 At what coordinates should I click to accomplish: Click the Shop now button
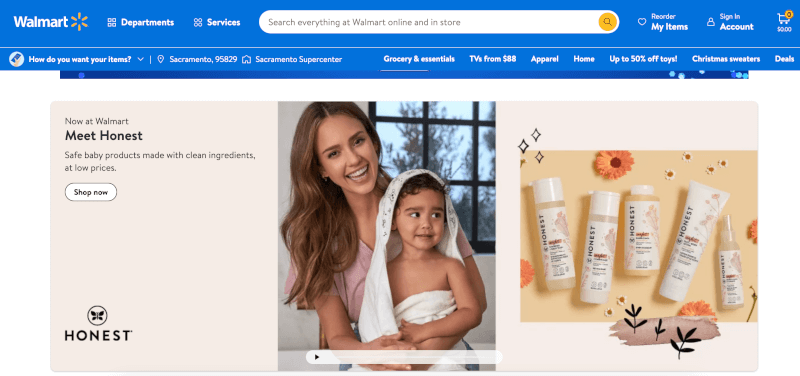point(91,192)
